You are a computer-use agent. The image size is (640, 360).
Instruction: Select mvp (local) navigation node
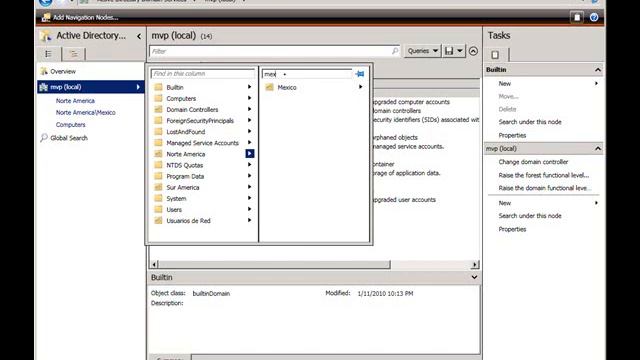coord(91,87)
